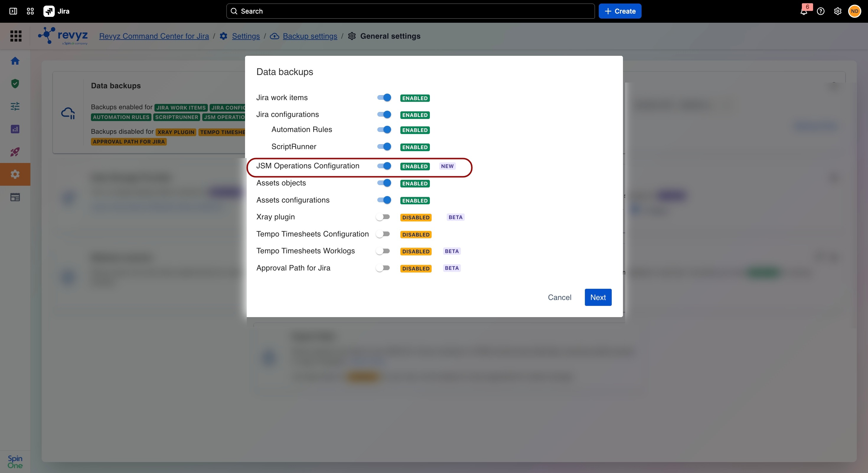
Task: Enable Xray plugin backup
Action: pyautogui.click(x=383, y=217)
